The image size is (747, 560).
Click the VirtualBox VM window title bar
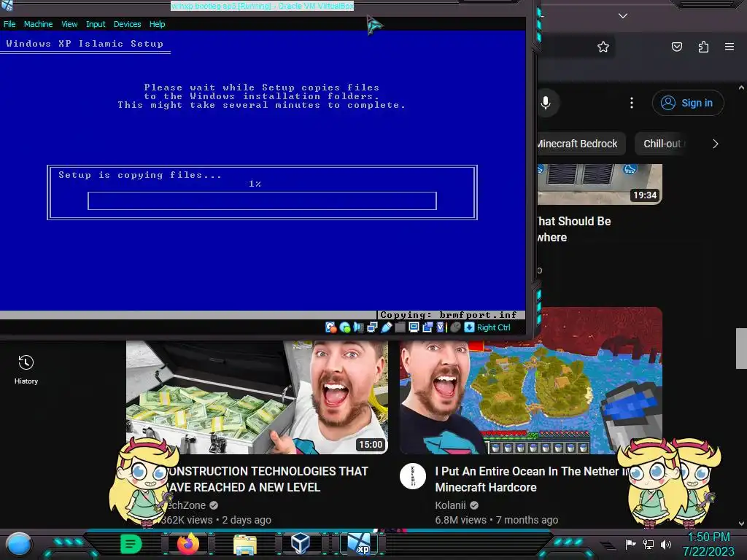[x=262, y=6]
